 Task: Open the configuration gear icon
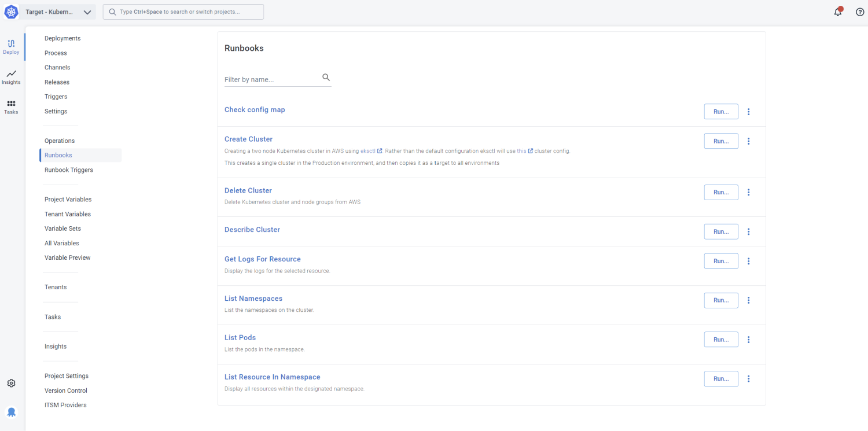11,383
